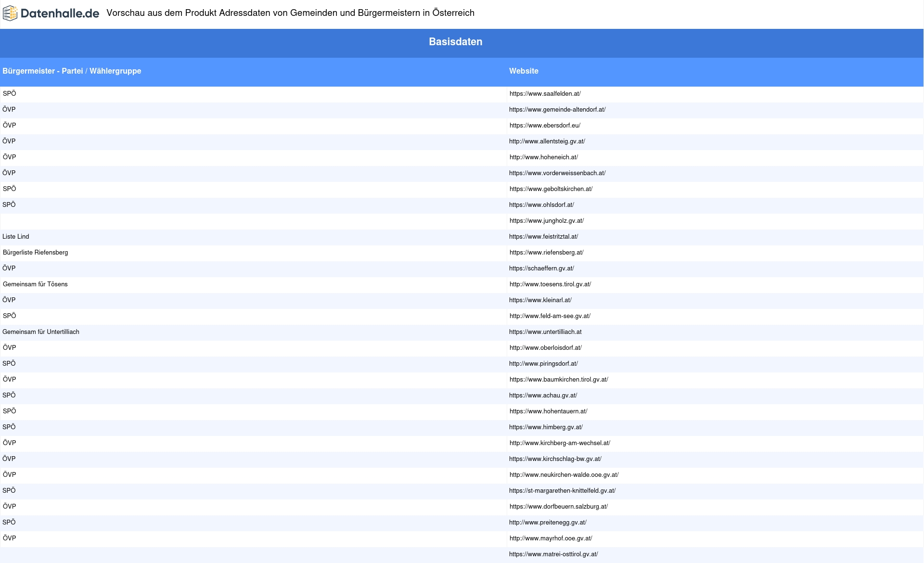Screen dimensions: 924x563
Task: Open the kirchschlag-bw.gv.at link
Action: point(555,459)
